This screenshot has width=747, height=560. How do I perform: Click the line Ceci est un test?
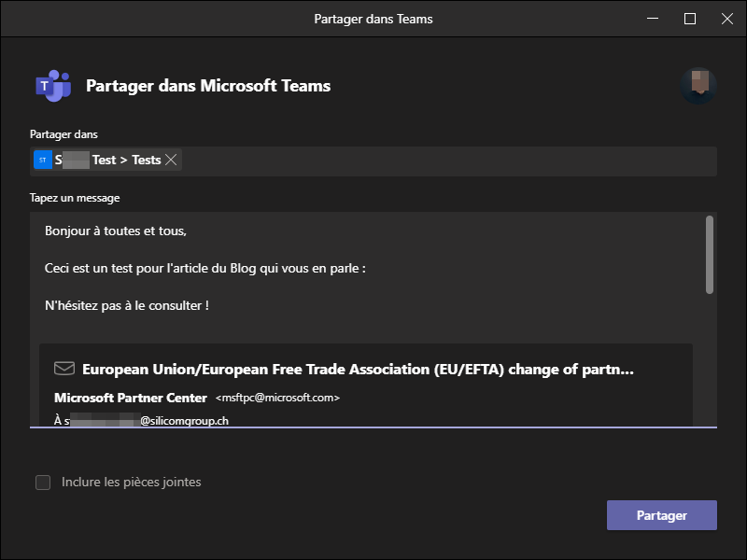tap(205, 269)
